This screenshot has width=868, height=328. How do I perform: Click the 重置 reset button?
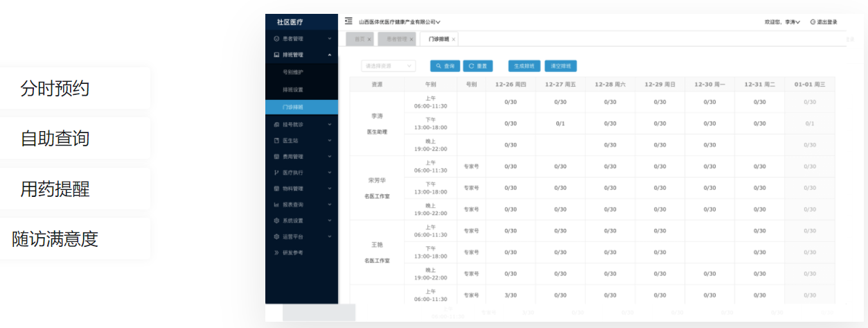click(x=478, y=66)
